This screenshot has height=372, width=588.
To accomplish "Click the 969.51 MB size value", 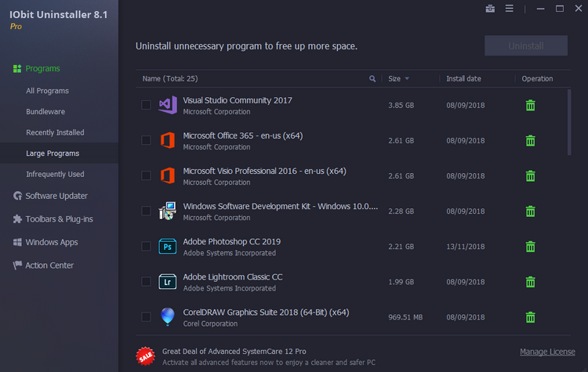I will tap(405, 317).
